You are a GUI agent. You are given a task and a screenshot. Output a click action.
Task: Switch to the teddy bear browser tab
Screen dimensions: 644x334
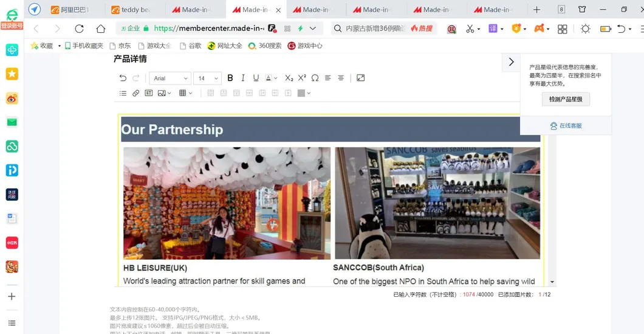coord(133,10)
